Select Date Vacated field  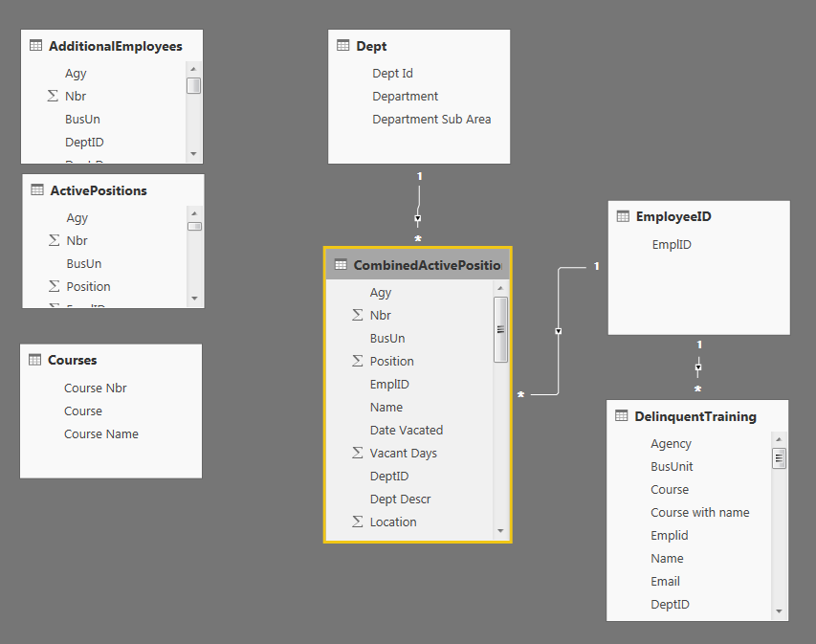click(407, 430)
